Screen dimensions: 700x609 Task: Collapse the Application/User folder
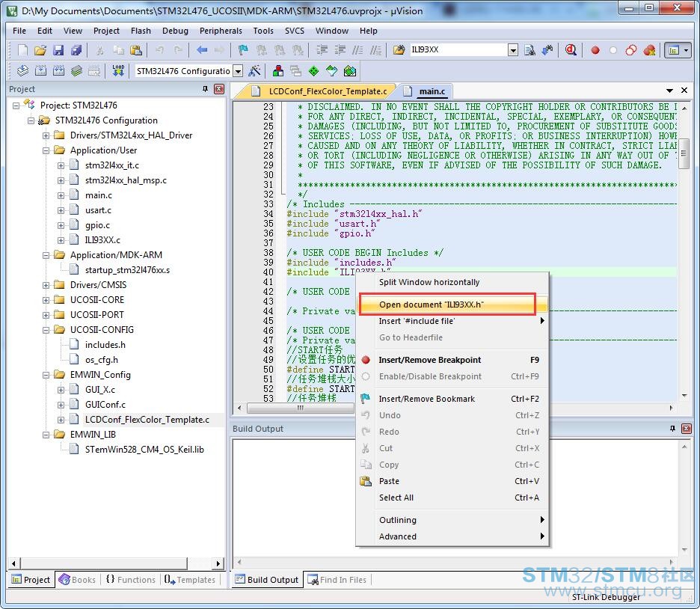pos(46,150)
